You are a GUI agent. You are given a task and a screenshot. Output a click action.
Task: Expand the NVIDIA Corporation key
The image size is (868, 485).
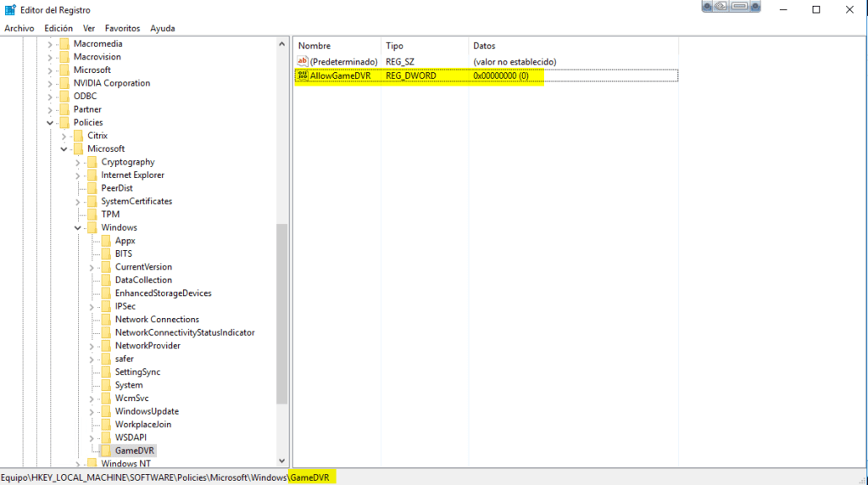(50, 84)
